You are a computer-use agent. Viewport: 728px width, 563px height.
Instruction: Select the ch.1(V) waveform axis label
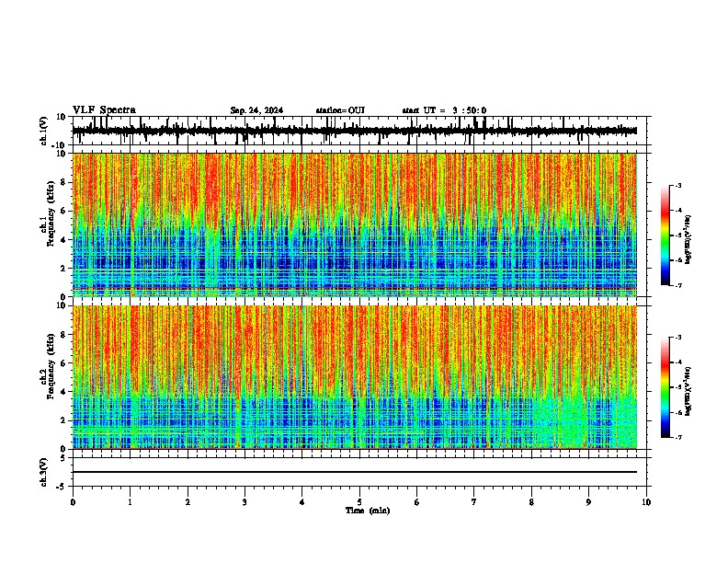[x=44, y=131]
